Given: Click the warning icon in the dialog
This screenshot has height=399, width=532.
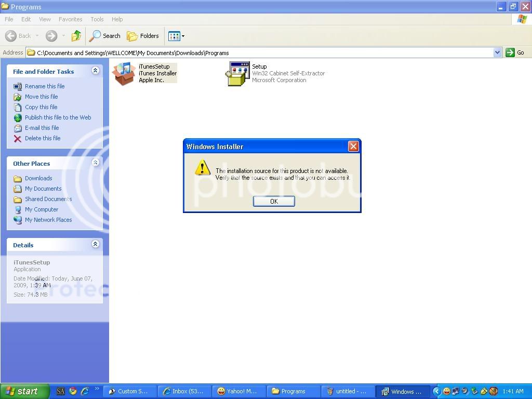Looking at the screenshot, I should (203, 168).
